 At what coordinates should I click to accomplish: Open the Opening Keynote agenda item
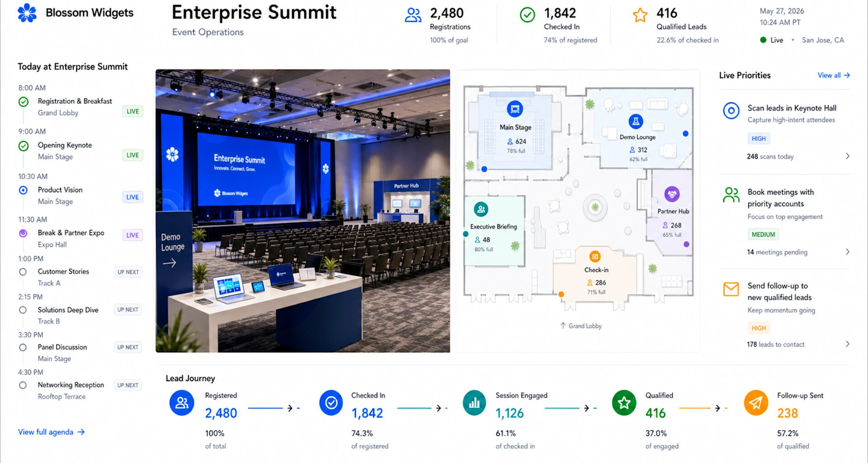[80, 151]
